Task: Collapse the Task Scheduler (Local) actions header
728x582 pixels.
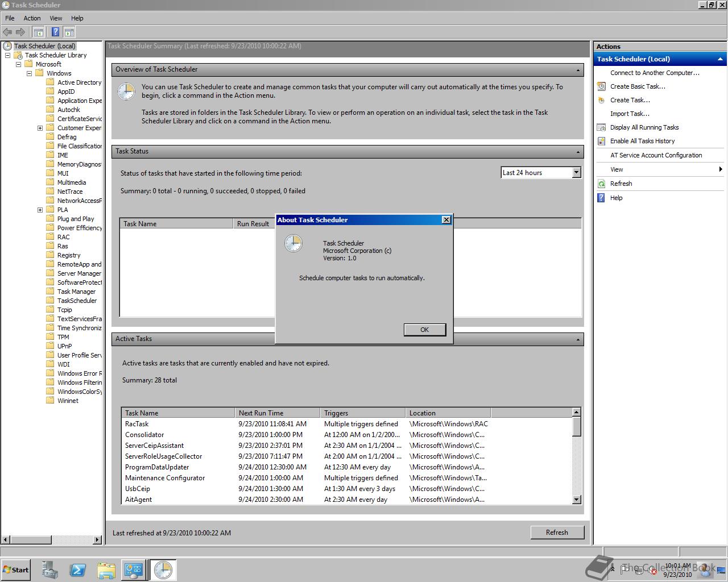Action: [720, 59]
